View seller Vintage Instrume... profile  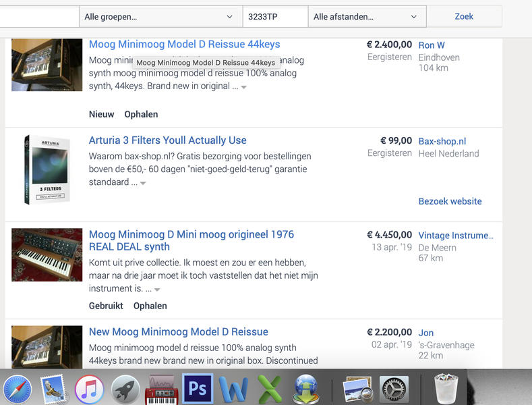pyautogui.click(x=456, y=235)
